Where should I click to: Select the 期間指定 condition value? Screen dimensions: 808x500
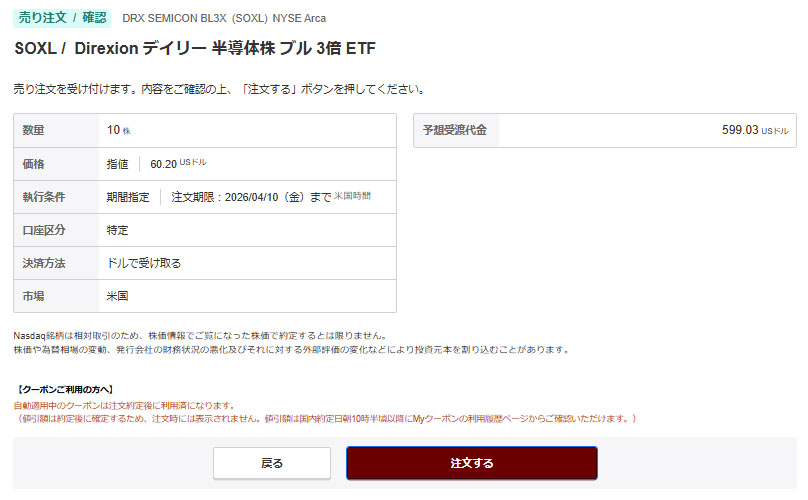128,197
